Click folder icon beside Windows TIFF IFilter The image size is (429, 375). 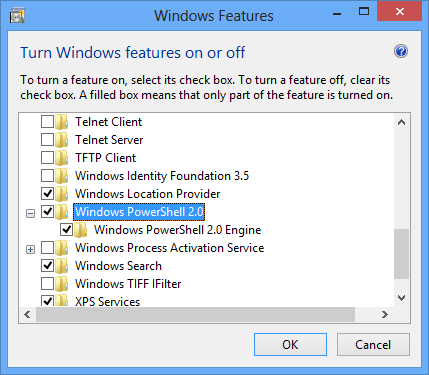[62, 284]
